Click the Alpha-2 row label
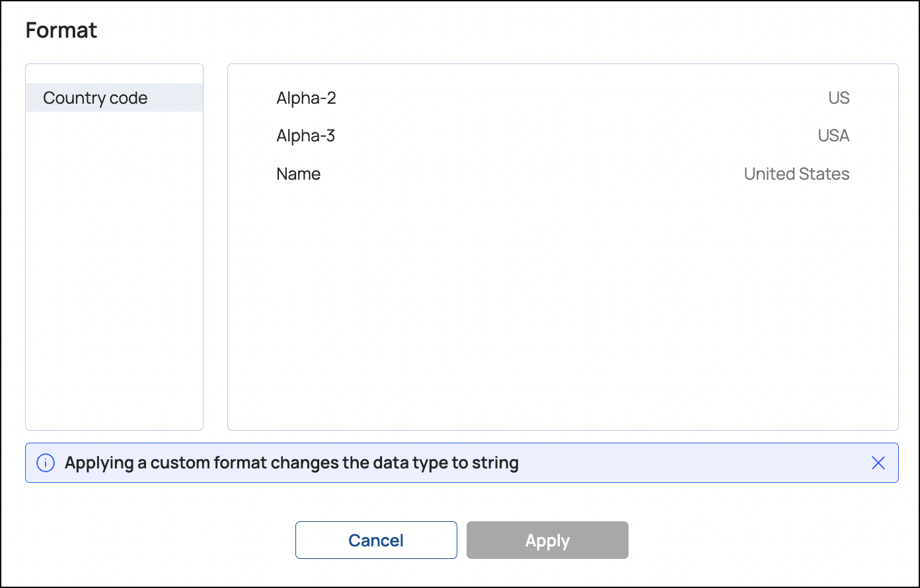The image size is (920, 588). 306,98
